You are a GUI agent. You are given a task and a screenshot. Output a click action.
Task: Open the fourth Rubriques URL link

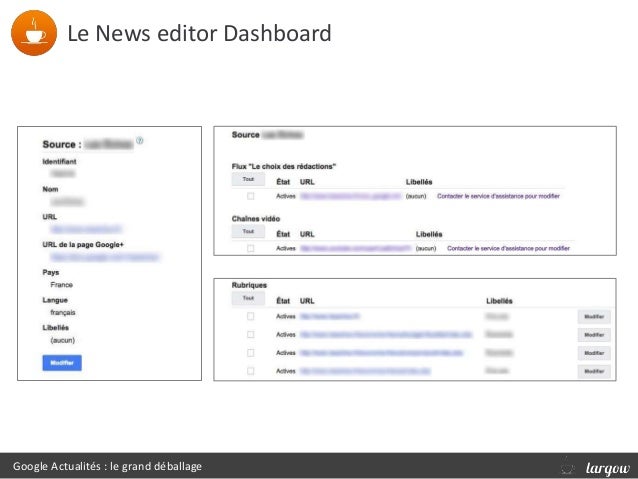(x=365, y=371)
